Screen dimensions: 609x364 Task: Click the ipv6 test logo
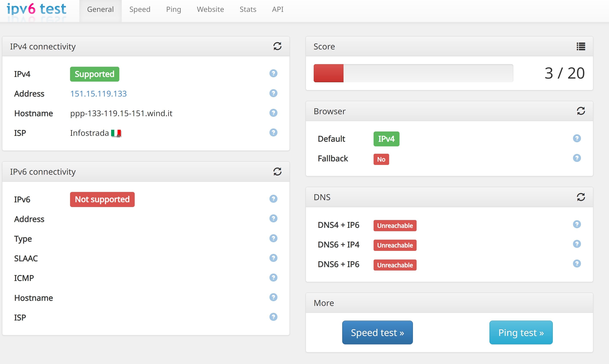pyautogui.click(x=36, y=9)
